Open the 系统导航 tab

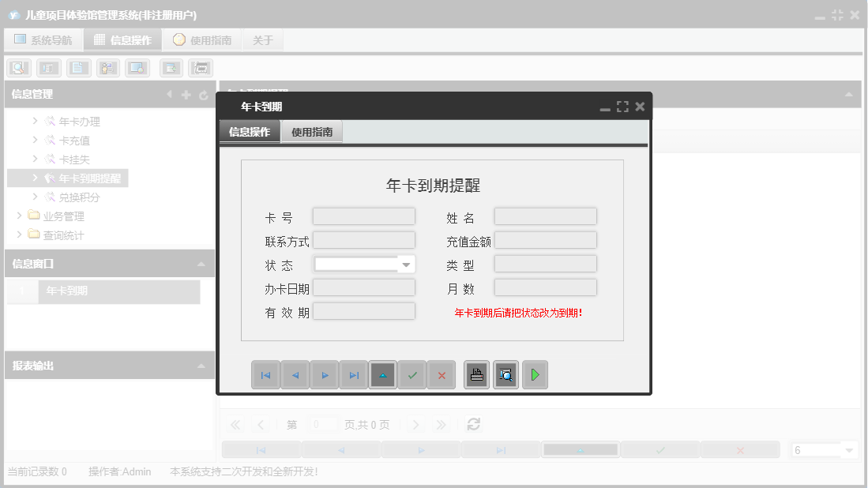[x=43, y=39]
